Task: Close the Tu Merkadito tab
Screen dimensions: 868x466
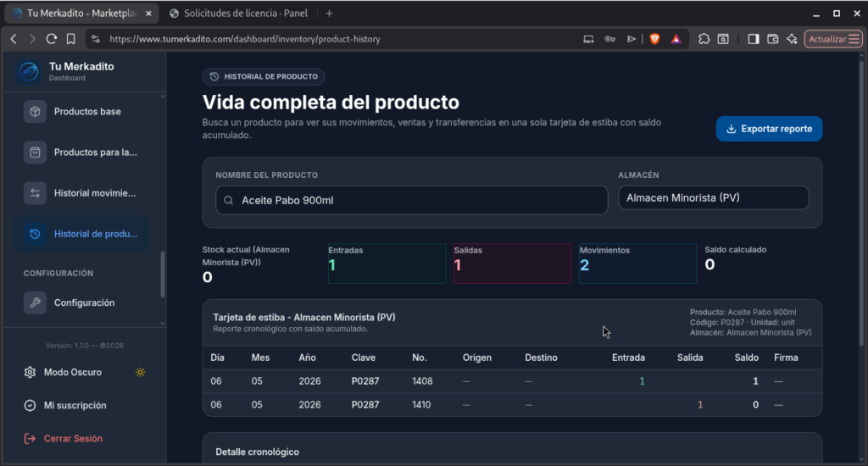Action: [x=148, y=14]
